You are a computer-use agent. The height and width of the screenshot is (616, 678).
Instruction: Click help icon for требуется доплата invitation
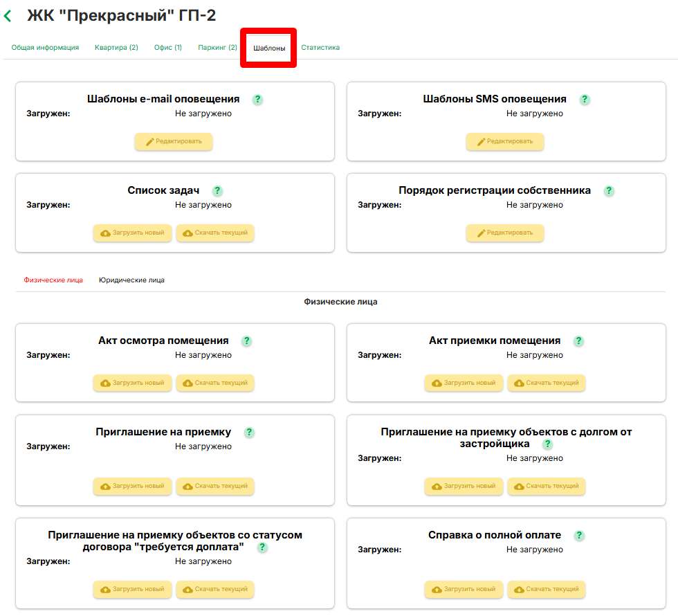(262, 547)
